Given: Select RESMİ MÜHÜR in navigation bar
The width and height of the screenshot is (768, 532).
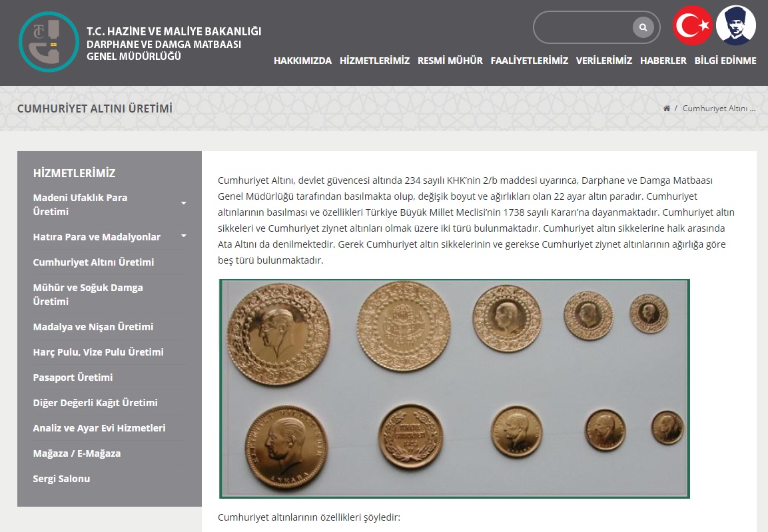Looking at the screenshot, I should (x=450, y=61).
